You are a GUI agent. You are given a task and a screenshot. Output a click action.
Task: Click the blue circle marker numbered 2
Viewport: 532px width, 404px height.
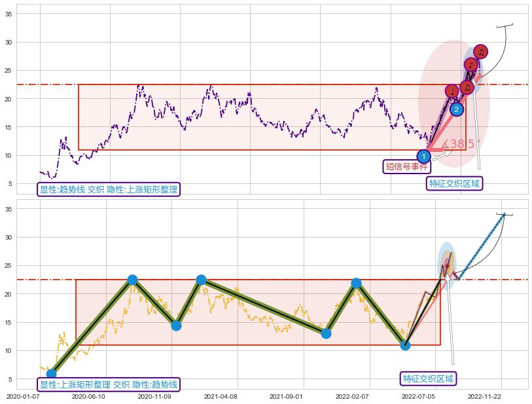(456, 109)
